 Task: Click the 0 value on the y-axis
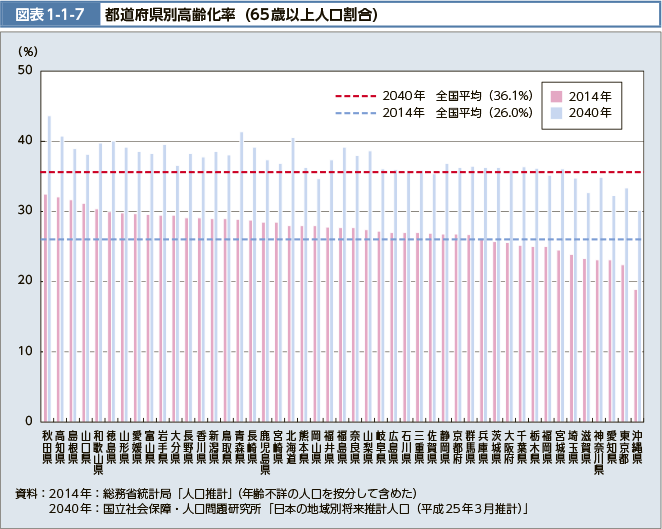(30, 421)
